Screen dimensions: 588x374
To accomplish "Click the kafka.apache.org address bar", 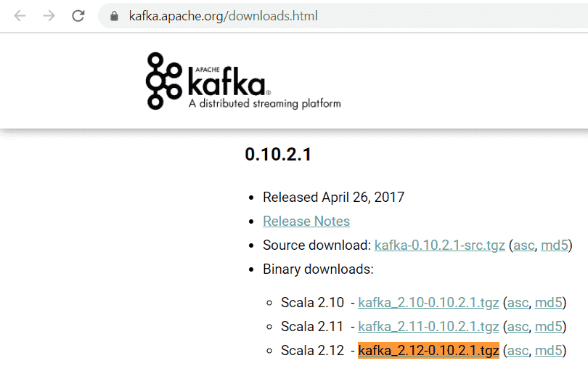I will point(343,16).
